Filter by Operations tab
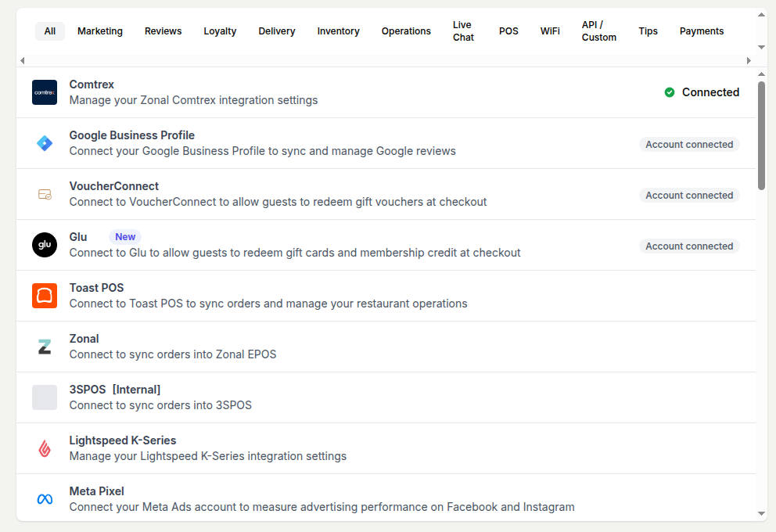 point(406,31)
